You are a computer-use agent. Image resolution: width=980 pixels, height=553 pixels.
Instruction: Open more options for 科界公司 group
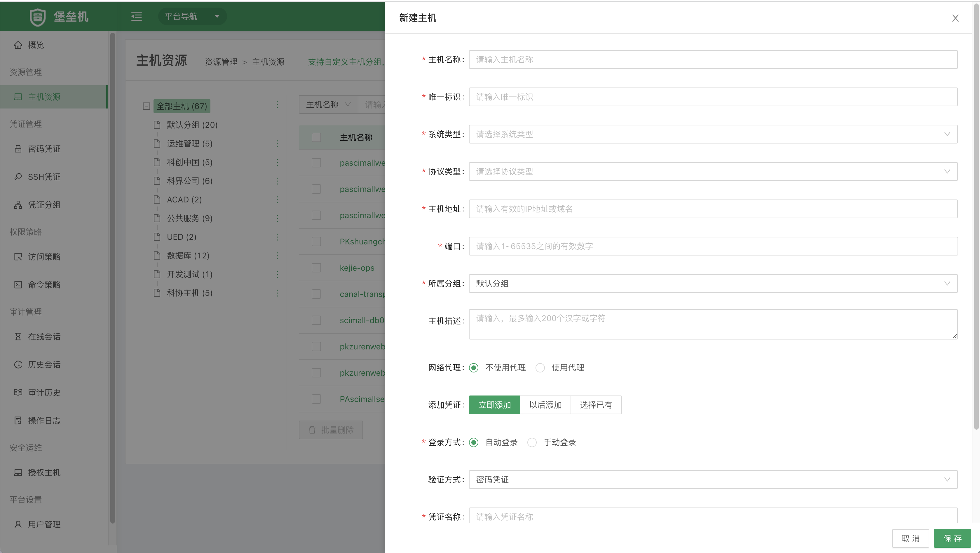[x=277, y=181]
